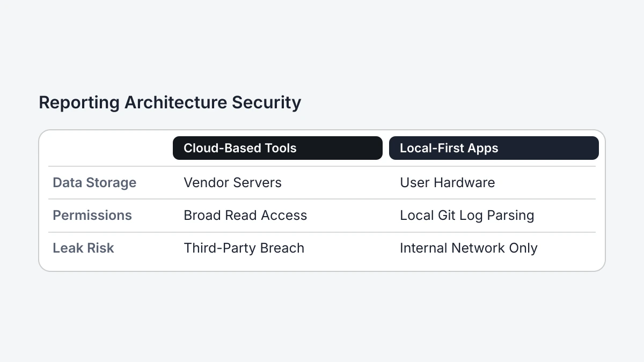Click the Local Git Log Parsing cell

[x=467, y=216]
